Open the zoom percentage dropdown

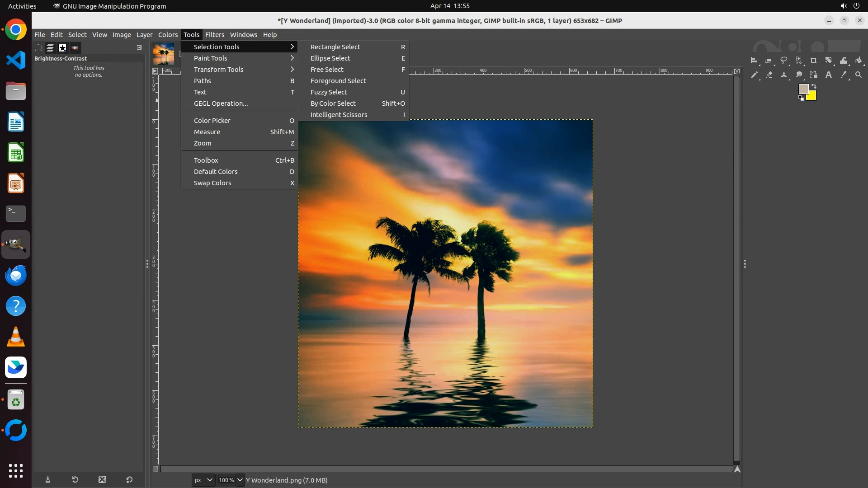click(x=240, y=480)
